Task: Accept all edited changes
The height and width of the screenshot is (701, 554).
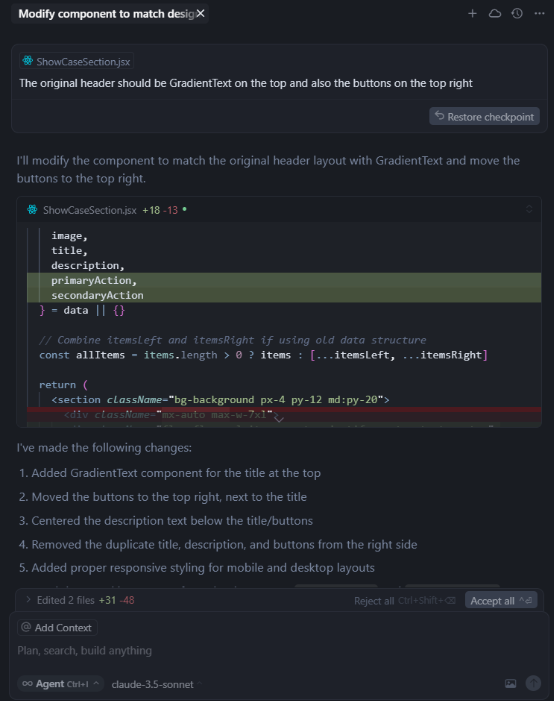Action: tap(501, 600)
